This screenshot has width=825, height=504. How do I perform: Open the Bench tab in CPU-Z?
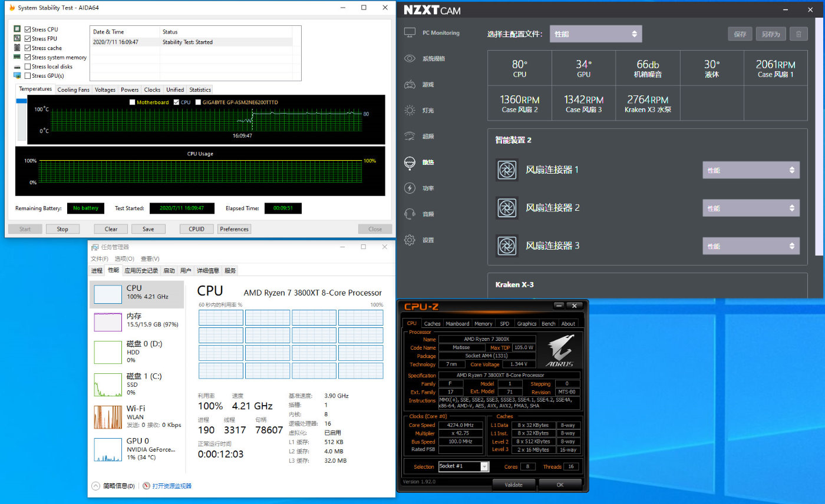(548, 323)
